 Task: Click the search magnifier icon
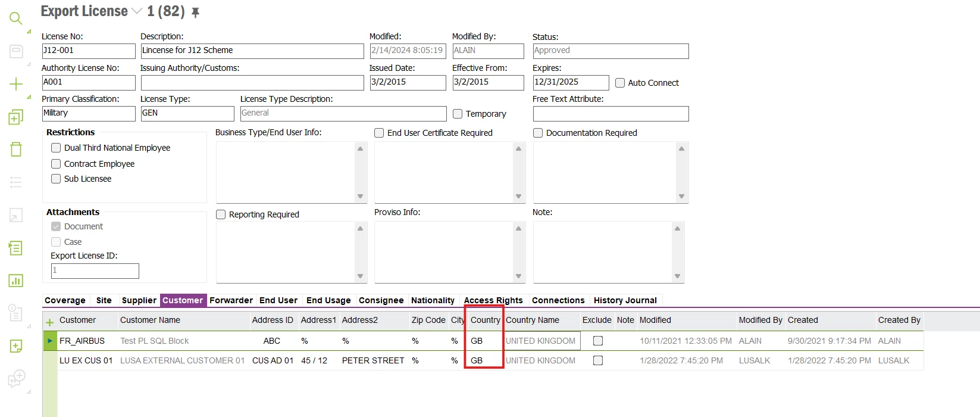[x=16, y=18]
